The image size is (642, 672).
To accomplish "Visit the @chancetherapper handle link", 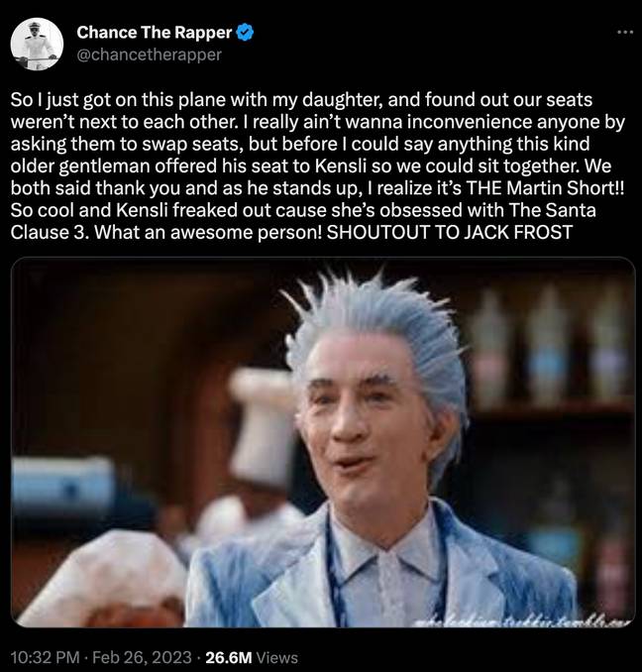I will [149, 55].
